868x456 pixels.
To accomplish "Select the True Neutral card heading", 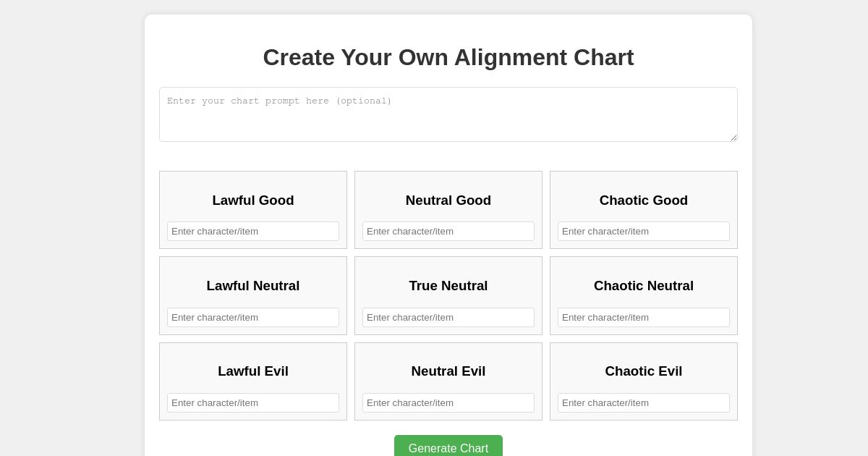I will (448, 286).
